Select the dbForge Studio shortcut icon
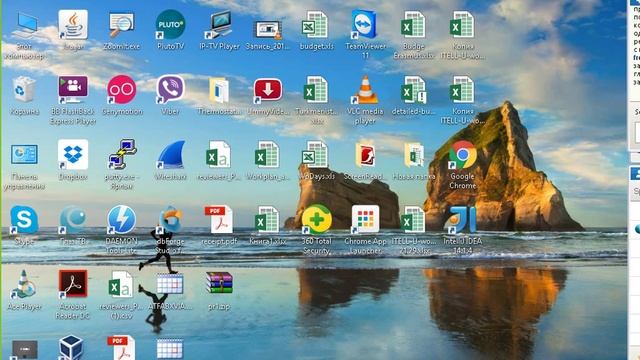Screen dimensions: 640x360 click(170, 220)
